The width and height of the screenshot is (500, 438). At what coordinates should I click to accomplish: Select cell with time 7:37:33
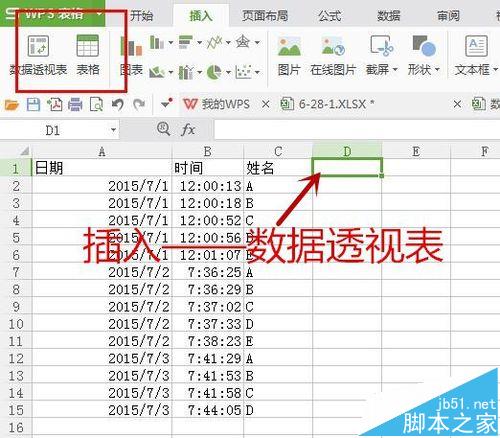pos(208,324)
